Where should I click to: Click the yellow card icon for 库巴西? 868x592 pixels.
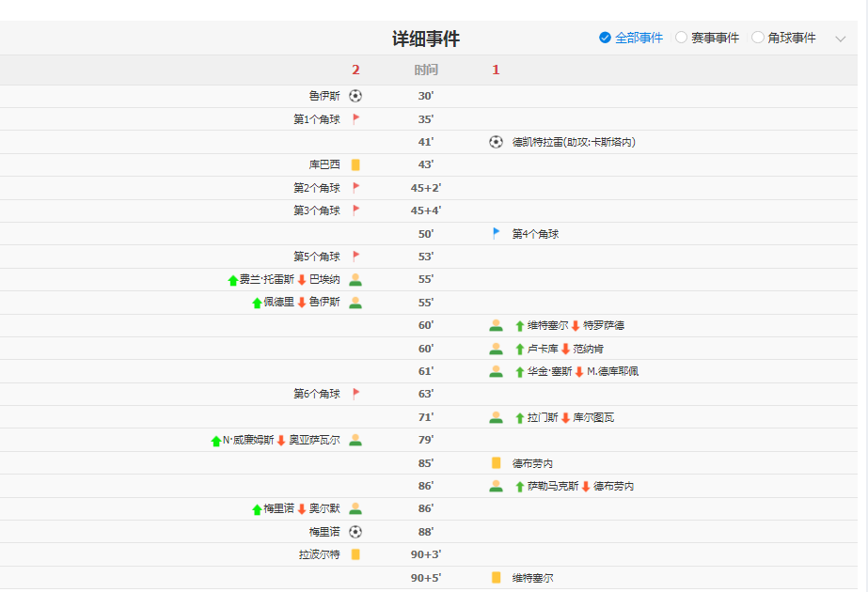pyautogui.click(x=355, y=164)
